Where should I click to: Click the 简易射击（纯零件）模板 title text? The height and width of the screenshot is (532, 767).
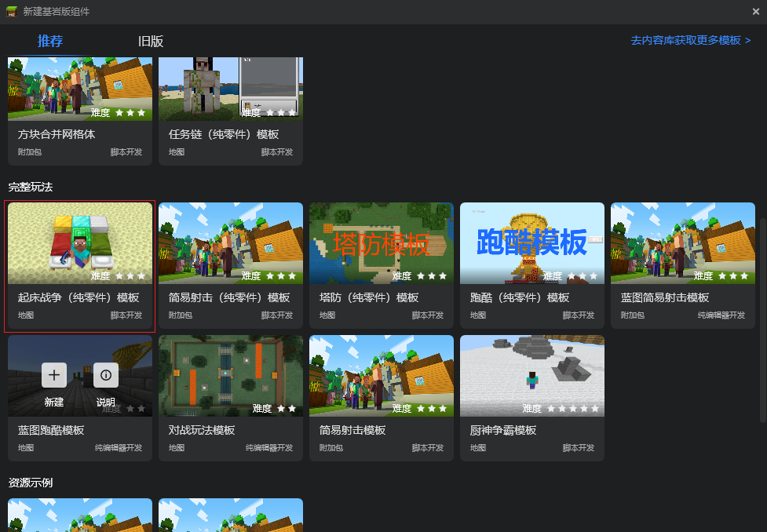tap(229, 298)
